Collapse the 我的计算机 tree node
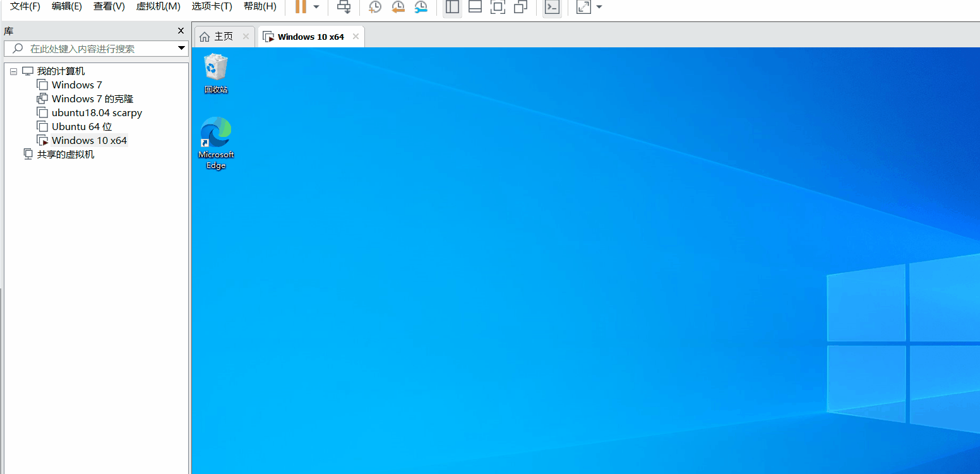Image resolution: width=980 pixels, height=474 pixels. click(14, 71)
